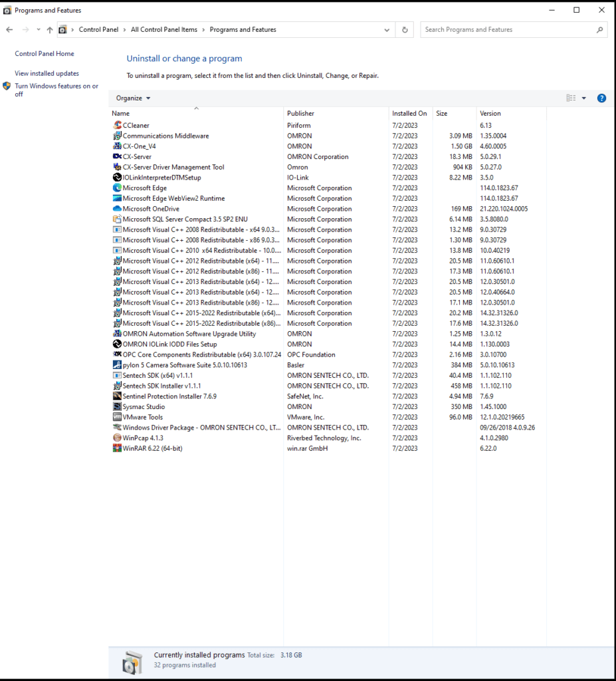The height and width of the screenshot is (681, 616).
Task: Open Turn Windows features on or off
Action: [x=56, y=90]
